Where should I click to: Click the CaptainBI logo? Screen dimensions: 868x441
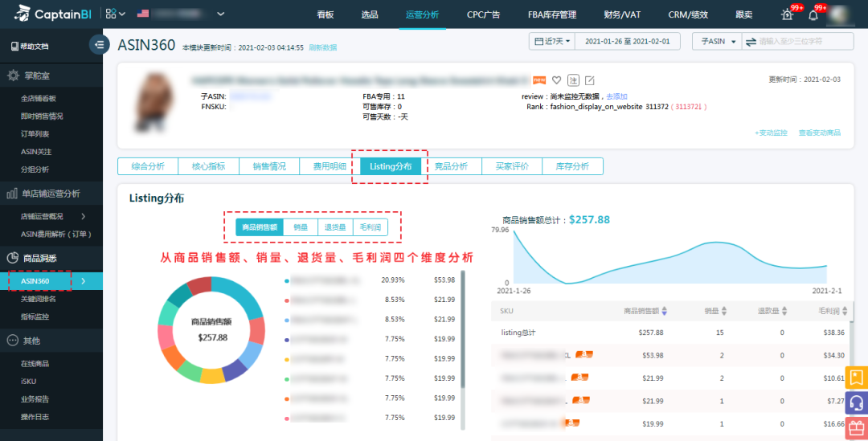[x=53, y=14]
